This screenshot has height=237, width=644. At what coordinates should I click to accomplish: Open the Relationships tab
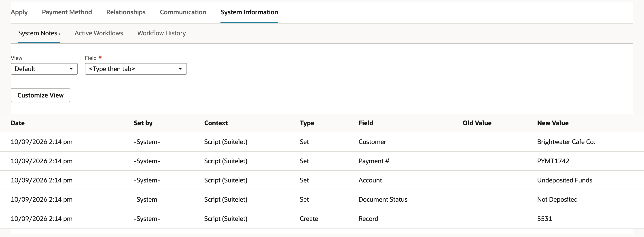click(126, 12)
